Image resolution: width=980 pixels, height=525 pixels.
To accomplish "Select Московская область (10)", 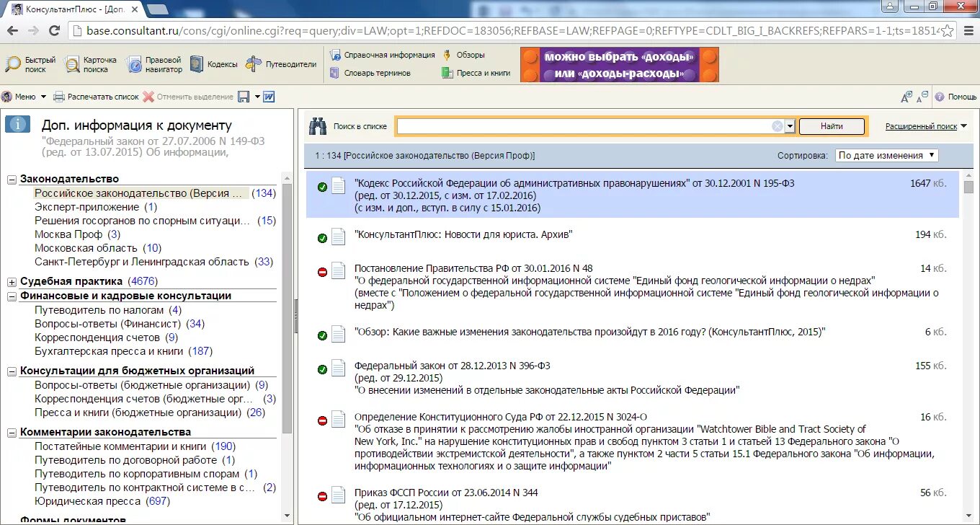I will coord(98,248).
